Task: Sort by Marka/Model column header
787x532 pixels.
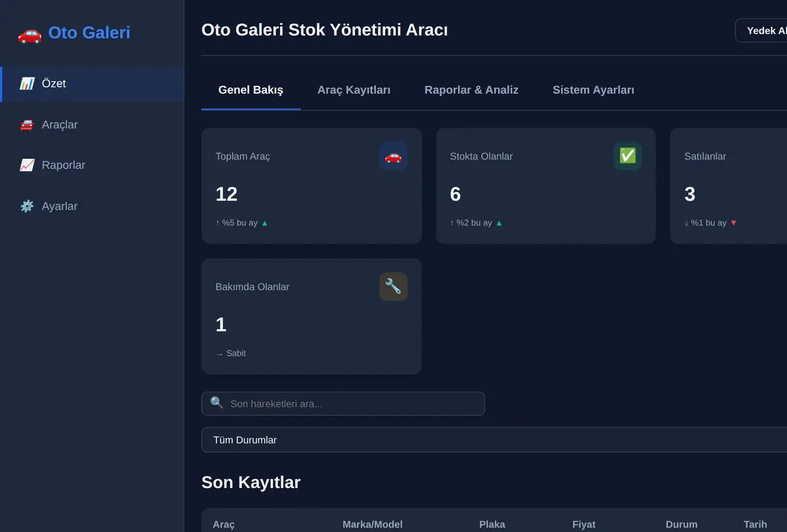Action: coord(373,524)
